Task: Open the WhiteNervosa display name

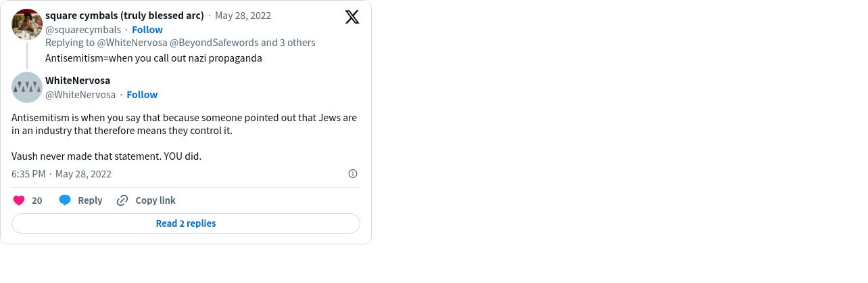Action: point(78,81)
